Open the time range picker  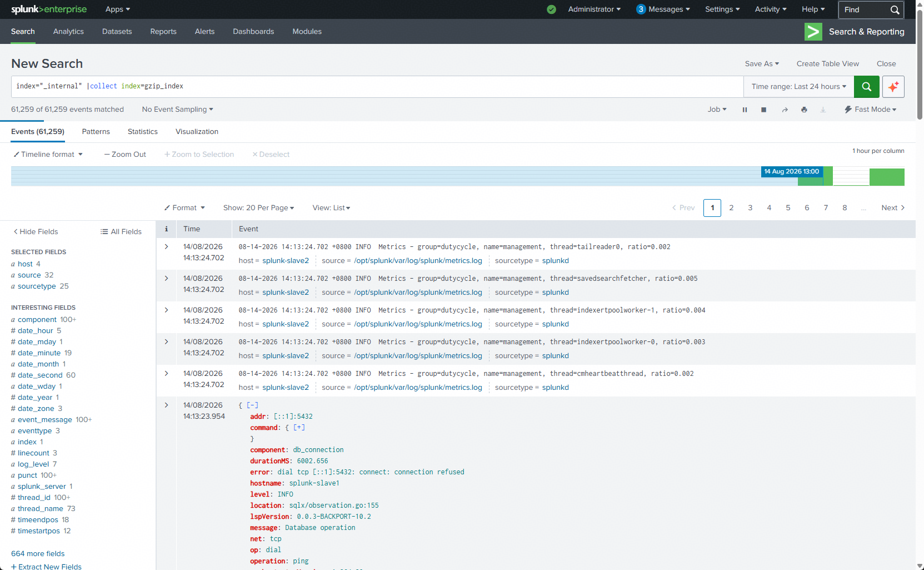(799, 87)
